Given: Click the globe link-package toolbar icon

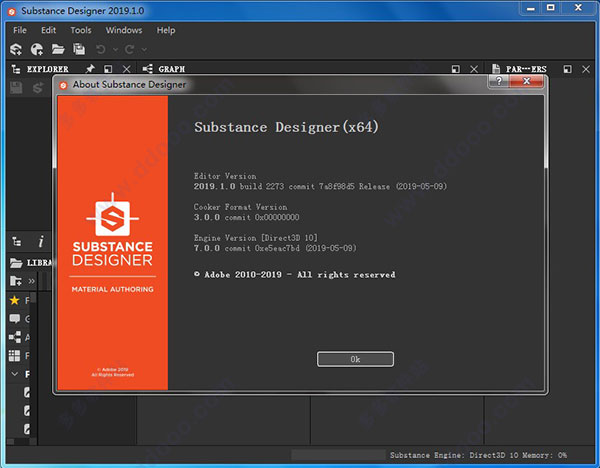Looking at the screenshot, I should click(x=37, y=49).
